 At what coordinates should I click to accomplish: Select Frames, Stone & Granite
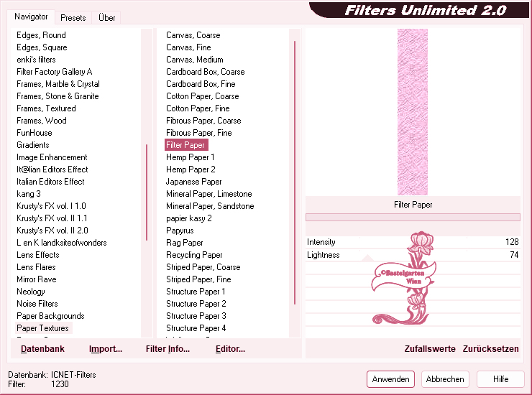tap(58, 96)
